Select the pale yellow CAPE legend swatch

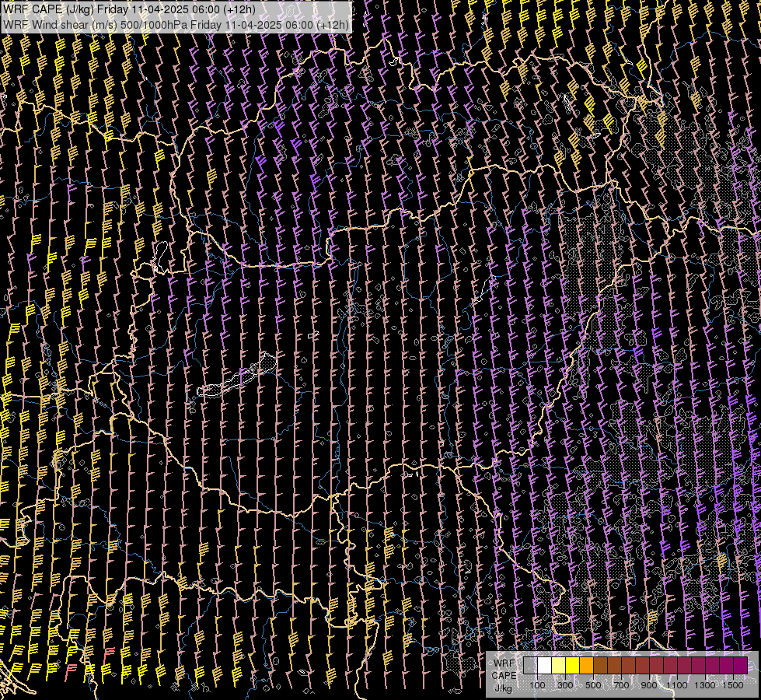[559, 665]
